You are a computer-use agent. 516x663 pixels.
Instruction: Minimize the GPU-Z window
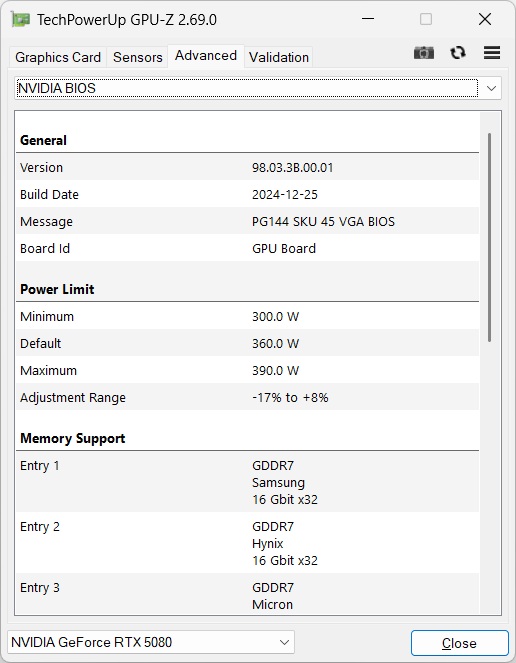coord(368,19)
